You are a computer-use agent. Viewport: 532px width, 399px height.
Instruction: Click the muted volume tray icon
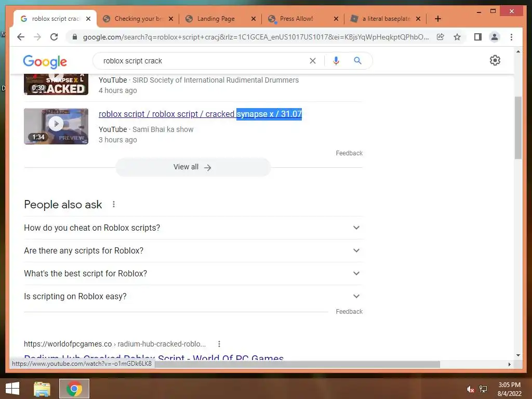pos(470,389)
